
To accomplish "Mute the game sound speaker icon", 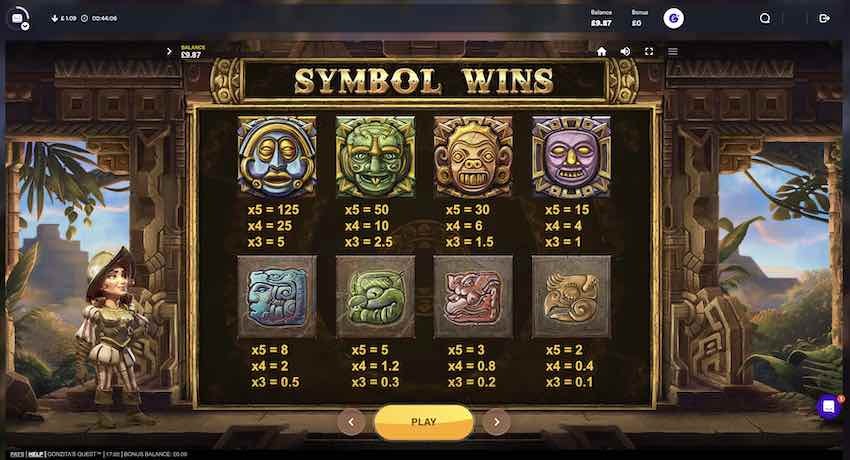I will [625, 51].
